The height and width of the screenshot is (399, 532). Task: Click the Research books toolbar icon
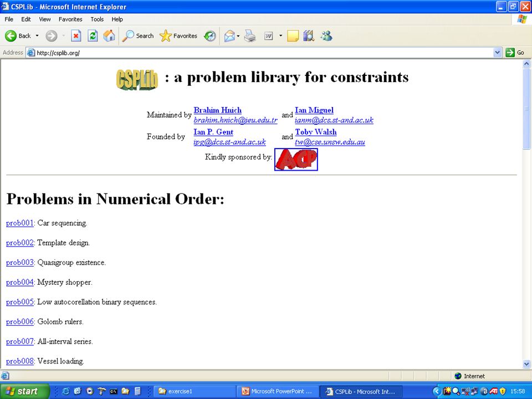coord(309,35)
